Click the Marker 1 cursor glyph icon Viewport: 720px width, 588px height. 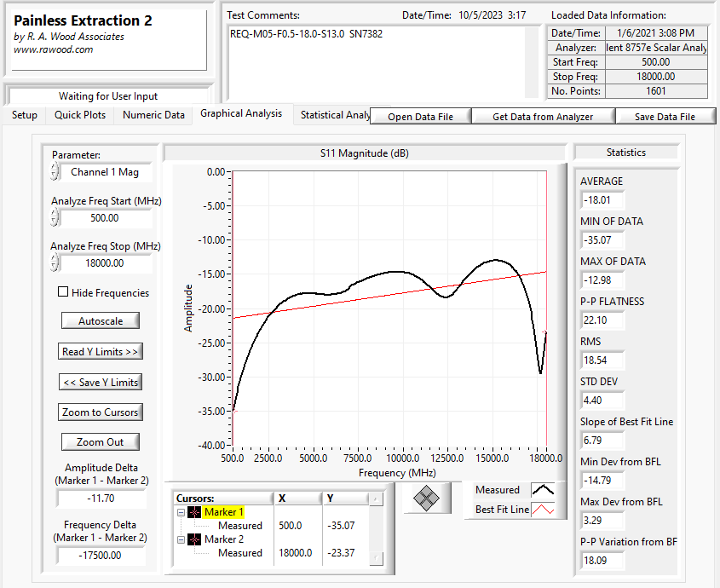(194, 512)
